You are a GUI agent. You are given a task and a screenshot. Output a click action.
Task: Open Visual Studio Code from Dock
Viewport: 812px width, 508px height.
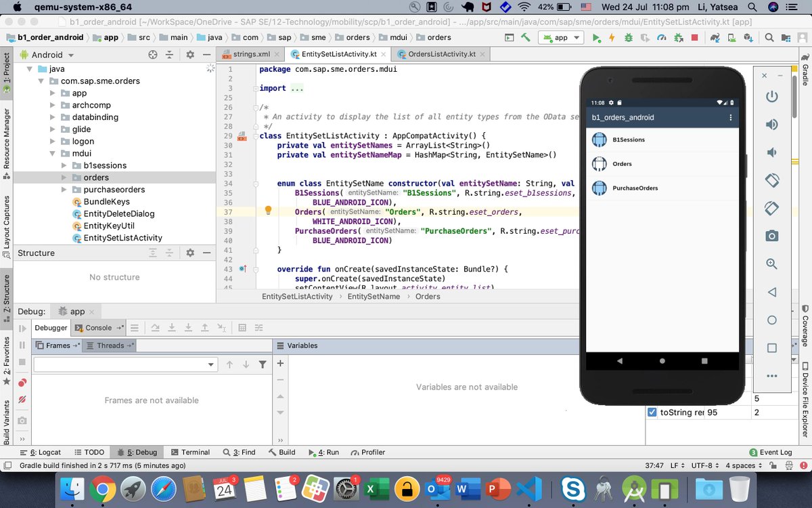(530, 488)
